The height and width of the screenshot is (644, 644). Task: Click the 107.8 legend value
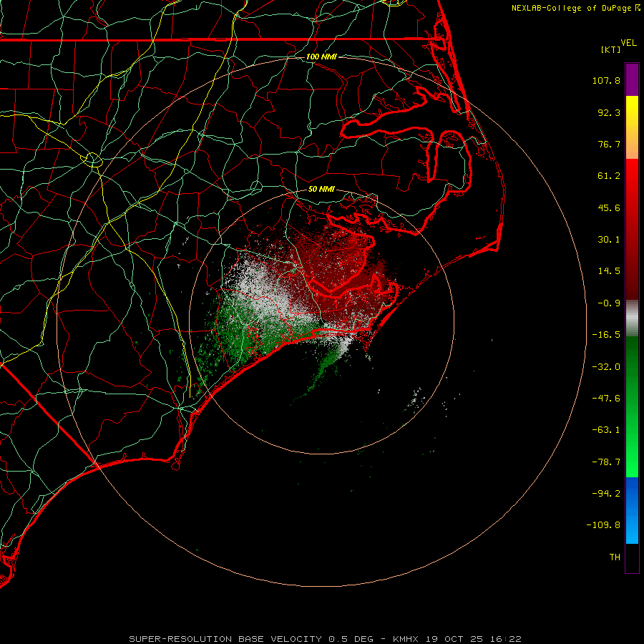[606, 80]
